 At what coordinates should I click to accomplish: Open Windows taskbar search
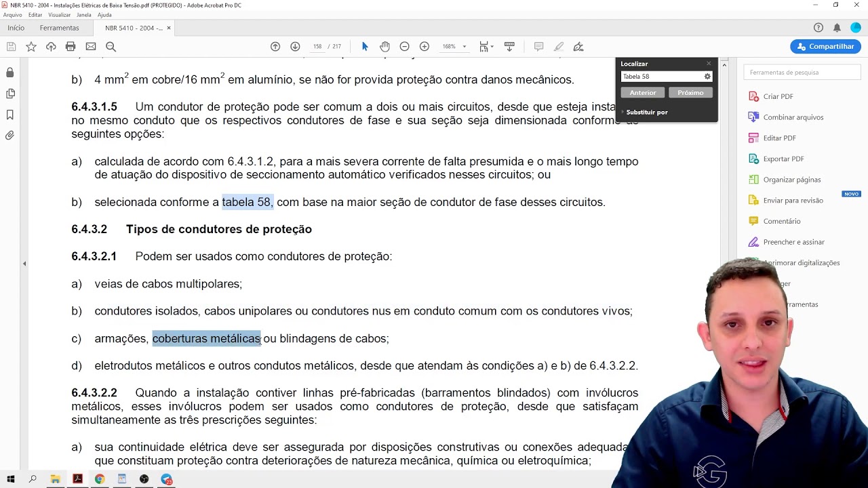click(33, 479)
